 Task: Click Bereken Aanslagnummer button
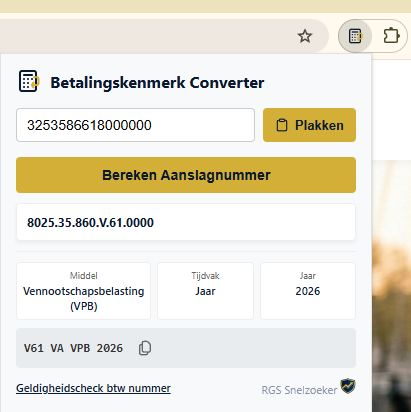click(x=186, y=175)
